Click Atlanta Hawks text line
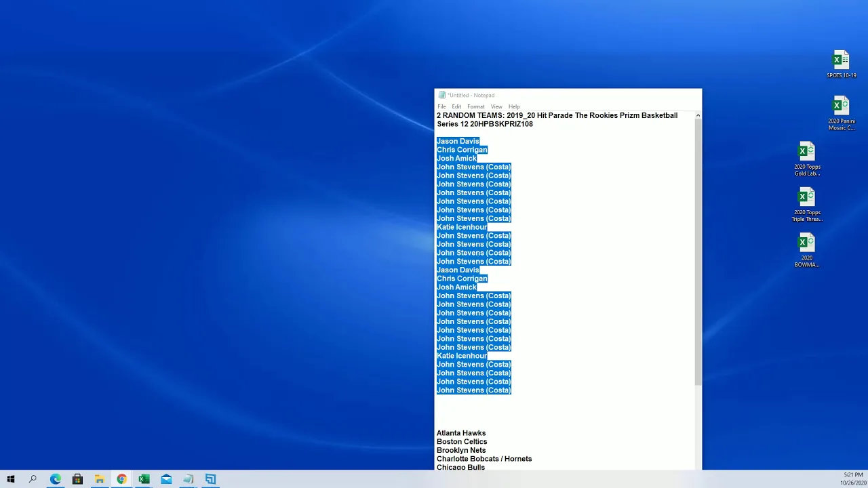Image resolution: width=868 pixels, height=488 pixels. (461, 433)
